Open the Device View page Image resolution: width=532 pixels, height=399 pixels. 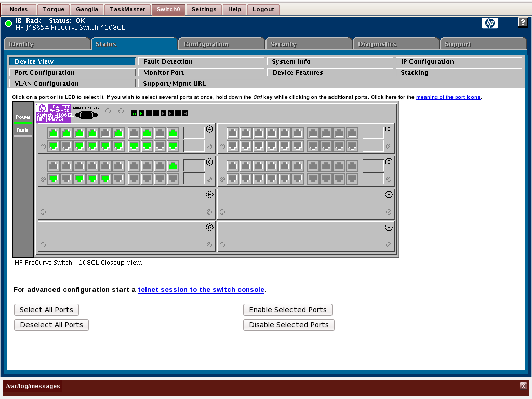click(x=73, y=61)
